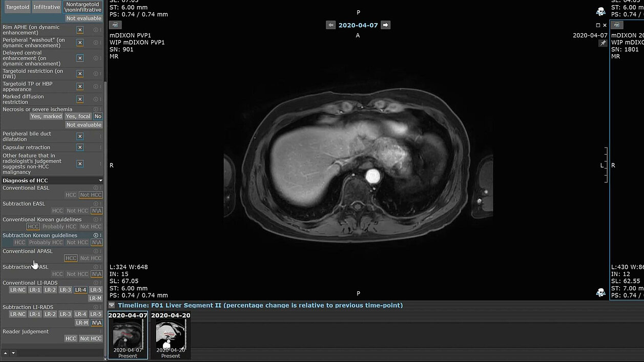
Task: Toggle Marked diffusion restriction checkbox
Action: [80, 99]
